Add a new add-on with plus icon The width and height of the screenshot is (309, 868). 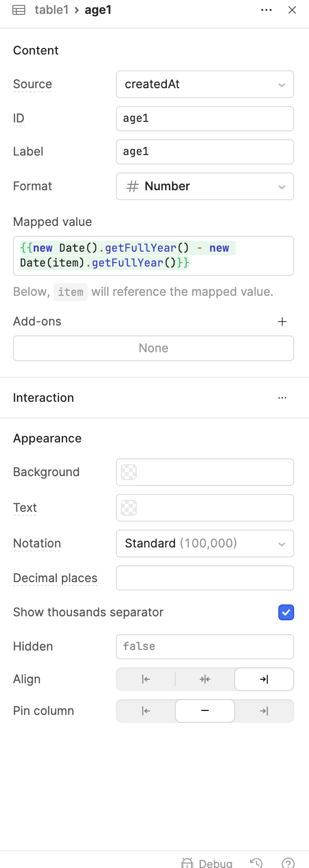click(x=282, y=322)
